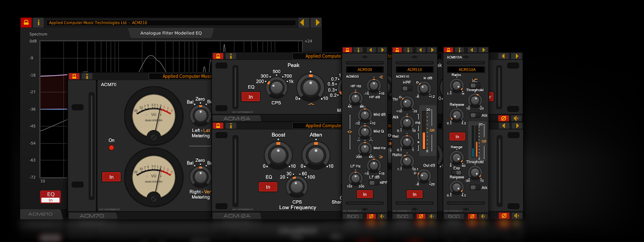Toggle the HPF switch on ACM510
The width and height of the screenshot is (644, 242).
407,88
